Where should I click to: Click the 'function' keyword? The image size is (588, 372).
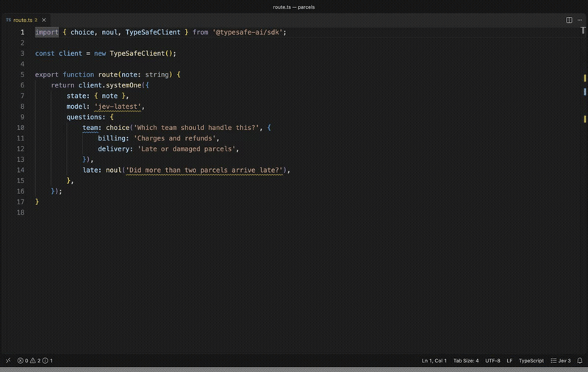79,75
